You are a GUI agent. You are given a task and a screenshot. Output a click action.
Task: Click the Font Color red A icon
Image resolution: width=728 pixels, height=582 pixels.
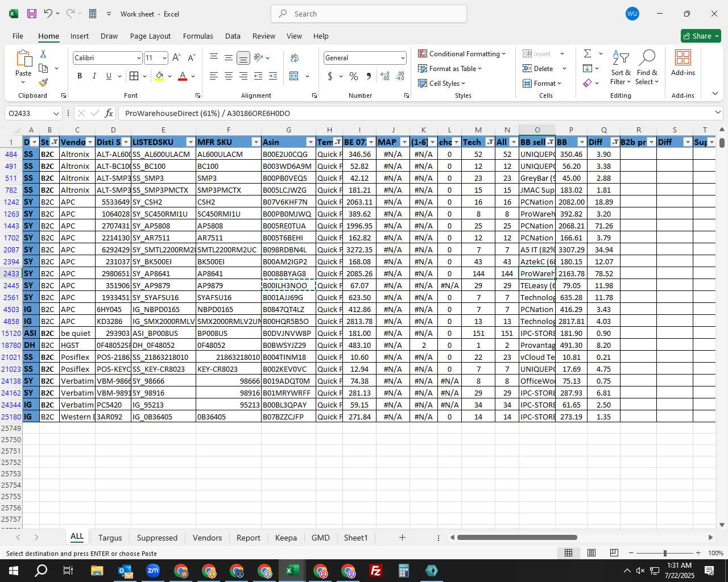(x=183, y=76)
